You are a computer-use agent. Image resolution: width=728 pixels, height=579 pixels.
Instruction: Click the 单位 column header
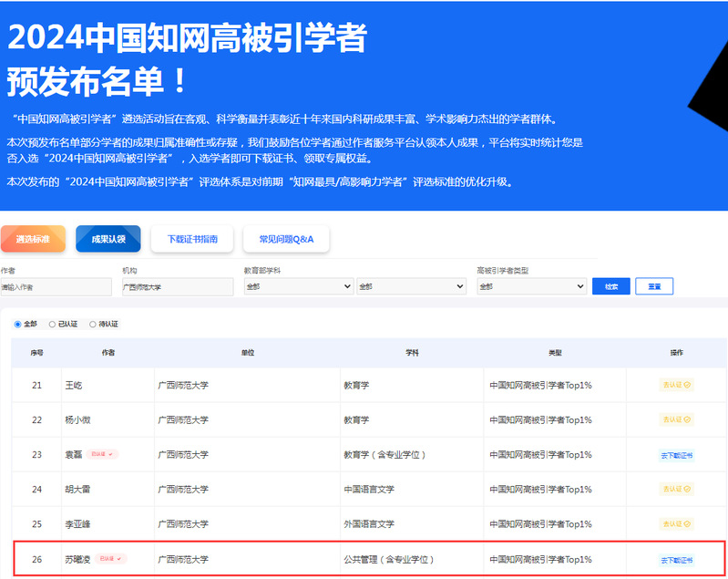[x=248, y=353]
